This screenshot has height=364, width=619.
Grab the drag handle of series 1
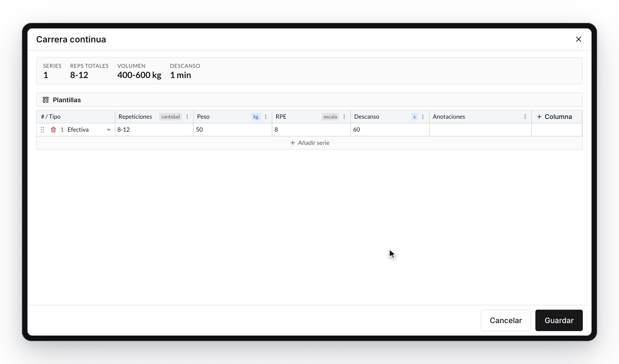click(x=42, y=130)
